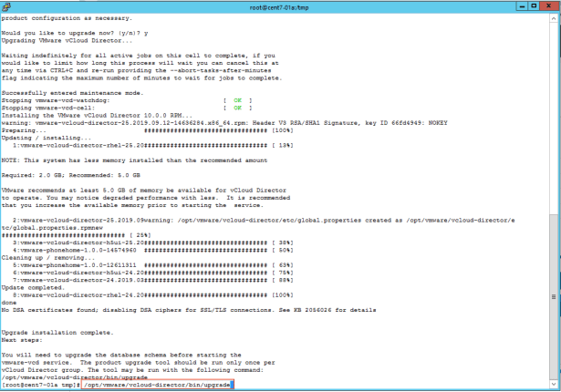The height and width of the screenshot is (392, 561).
Task: Click the [root@cent7-01a tmp]# shell prompt
Action: pos(40,387)
